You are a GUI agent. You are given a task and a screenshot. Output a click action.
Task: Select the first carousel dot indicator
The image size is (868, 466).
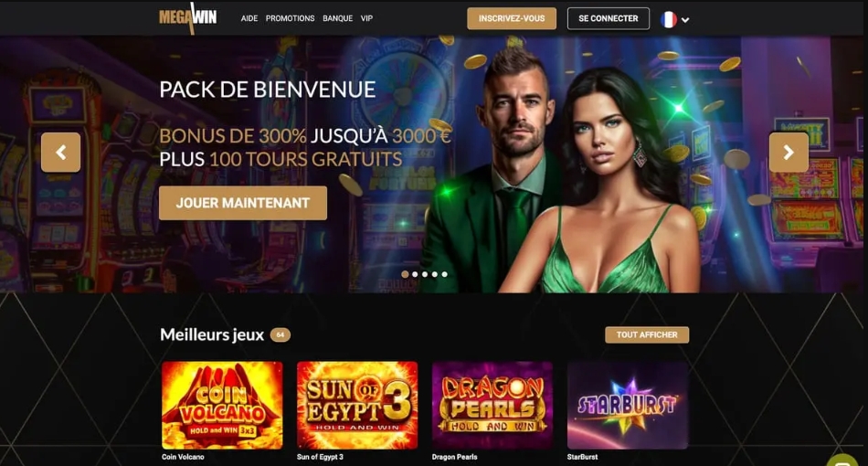(x=405, y=274)
